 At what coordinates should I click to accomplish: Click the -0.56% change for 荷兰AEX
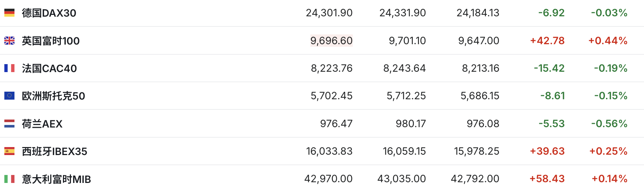click(x=609, y=124)
